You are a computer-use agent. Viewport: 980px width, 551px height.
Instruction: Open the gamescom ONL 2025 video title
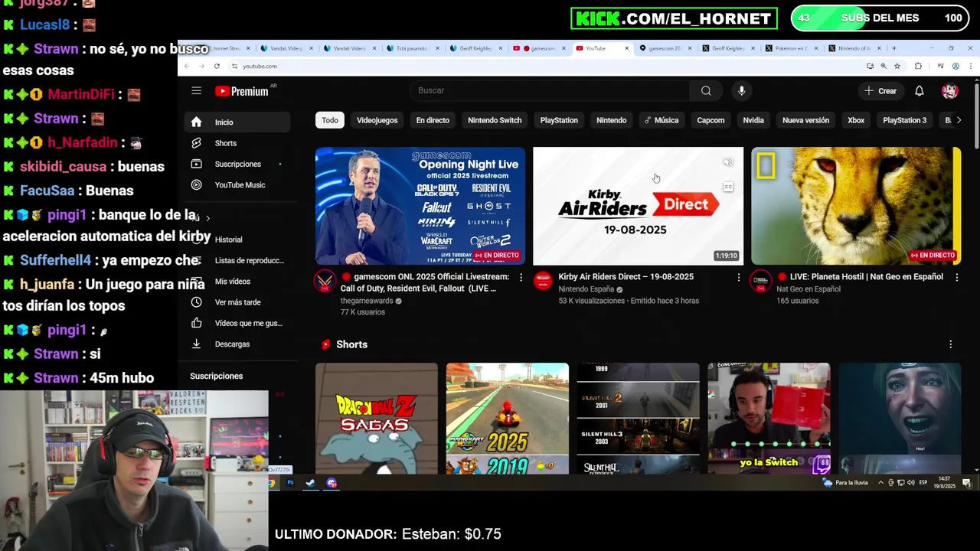(425, 282)
